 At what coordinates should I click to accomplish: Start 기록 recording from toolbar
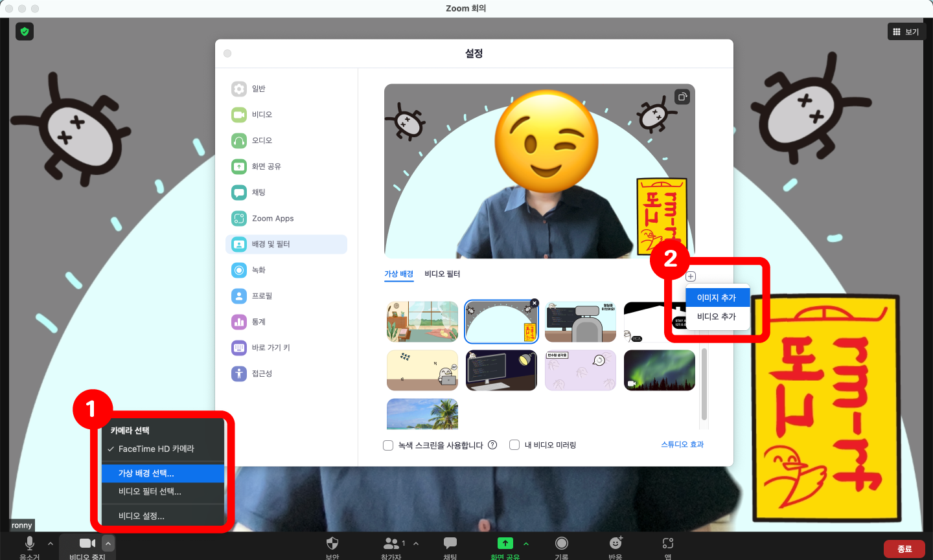pos(562,544)
